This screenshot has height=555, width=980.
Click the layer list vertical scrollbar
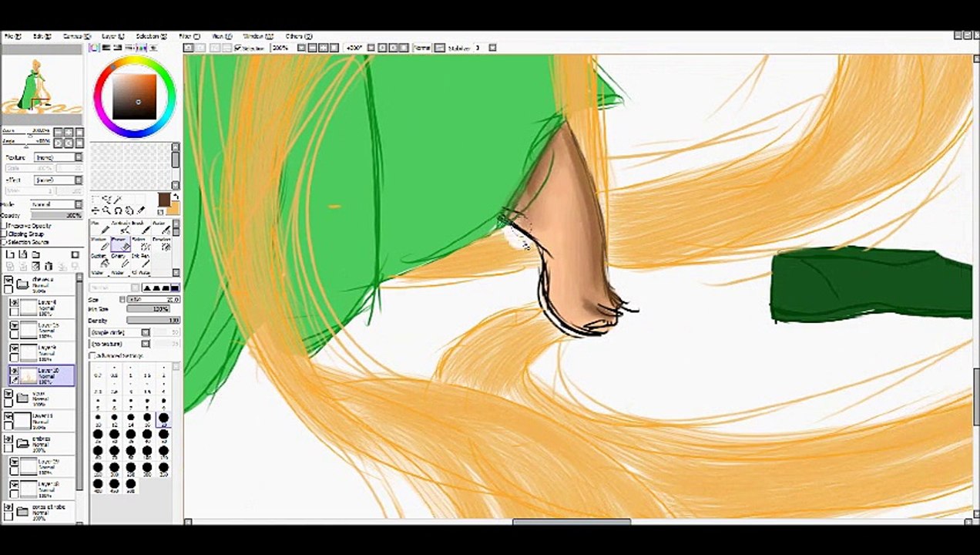point(79,382)
